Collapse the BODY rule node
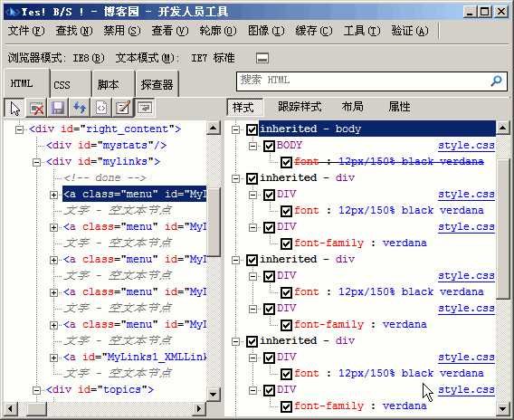 click(x=252, y=146)
